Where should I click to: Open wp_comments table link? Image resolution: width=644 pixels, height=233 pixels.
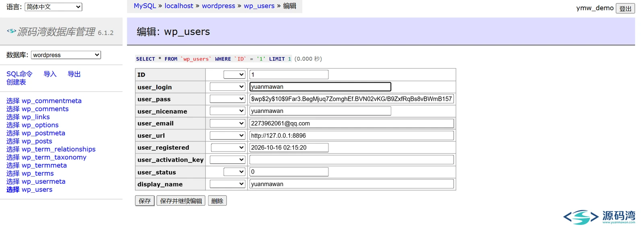click(x=45, y=109)
